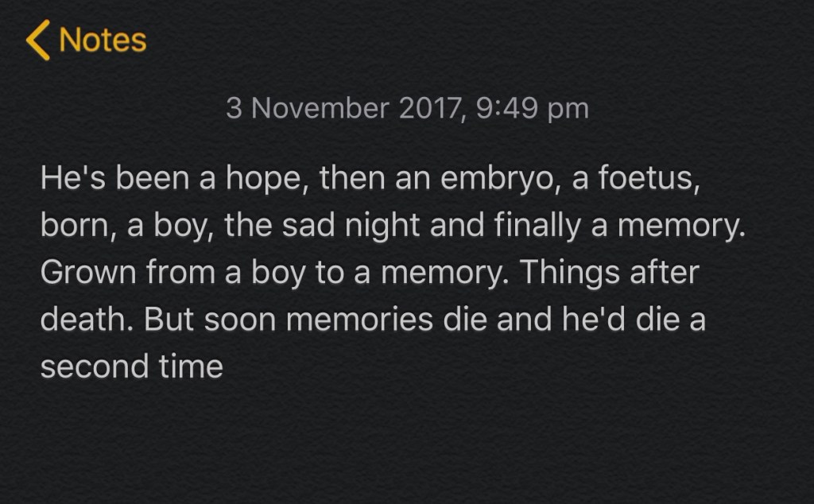Click the 9:49 pm time text
This screenshot has width=814, height=504.
pyautogui.click(x=533, y=108)
